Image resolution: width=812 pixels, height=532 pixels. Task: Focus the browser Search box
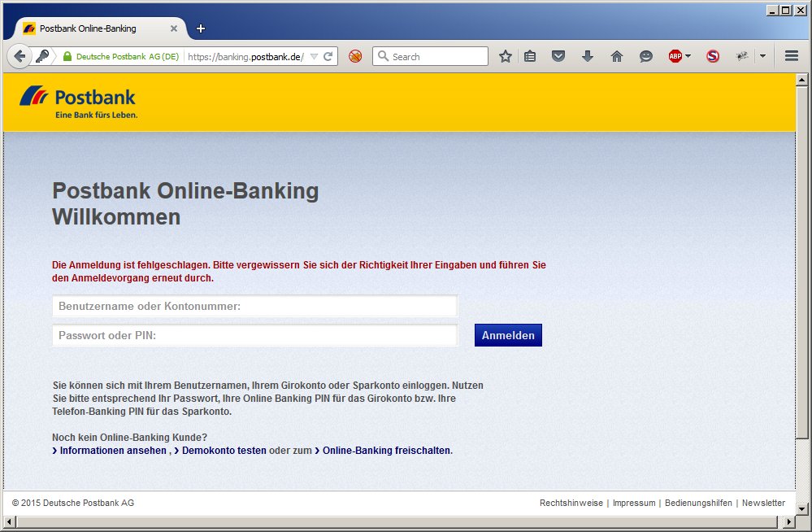click(430, 56)
